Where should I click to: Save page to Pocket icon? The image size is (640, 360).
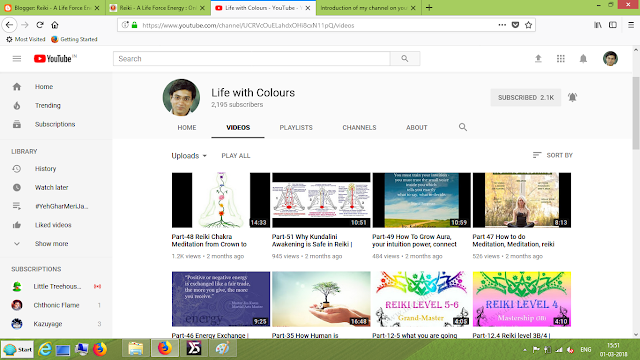pos(516,25)
